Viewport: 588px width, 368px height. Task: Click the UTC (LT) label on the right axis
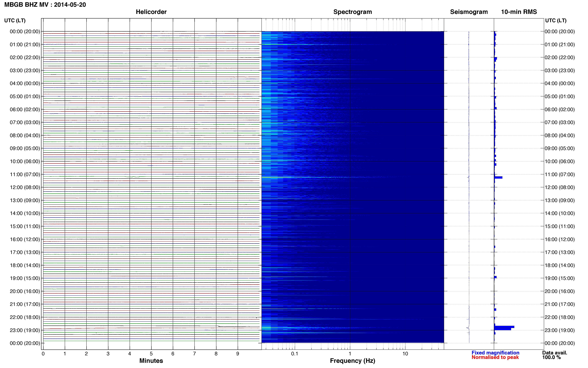[556, 20]
